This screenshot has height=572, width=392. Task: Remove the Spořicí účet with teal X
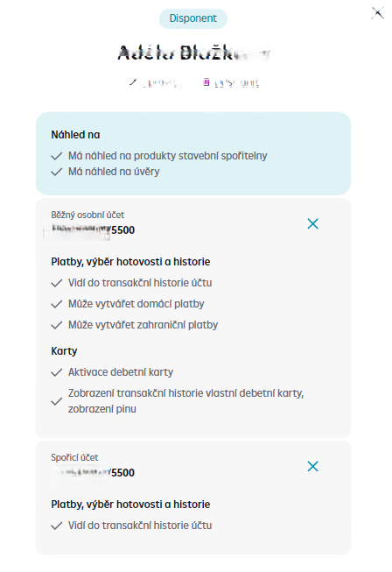point(312,466)
